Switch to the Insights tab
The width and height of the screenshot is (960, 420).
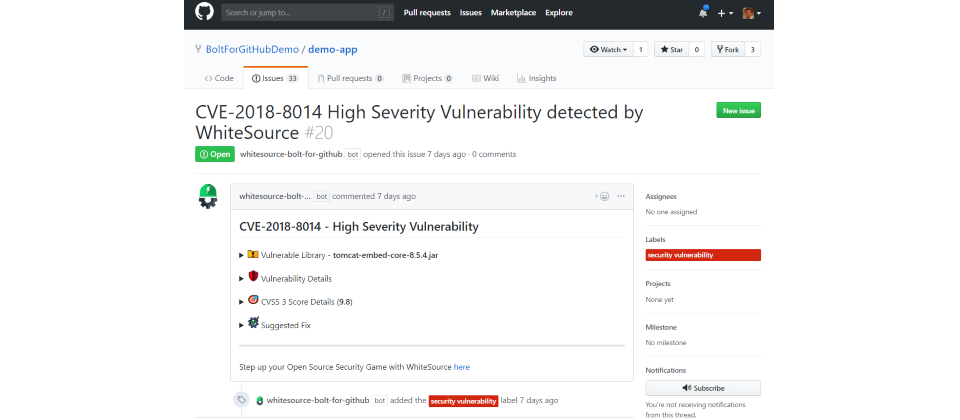pyautogui.click(x=536, y=78)
